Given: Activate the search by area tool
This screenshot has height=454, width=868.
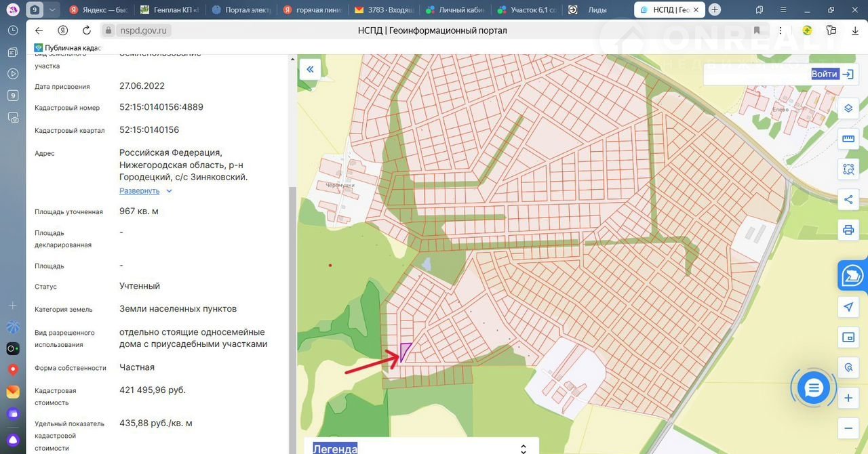Looking at the screenshot, I should point(848,169).
